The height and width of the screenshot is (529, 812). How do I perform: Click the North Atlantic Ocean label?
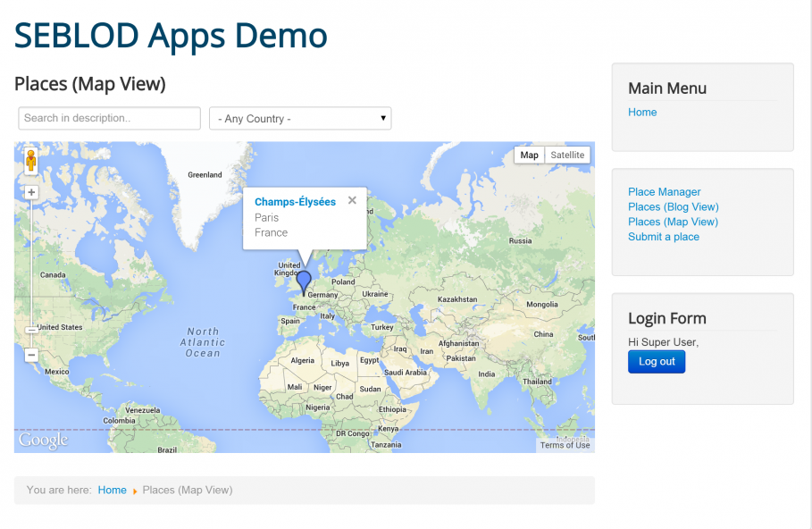click(x=203, y=342)
